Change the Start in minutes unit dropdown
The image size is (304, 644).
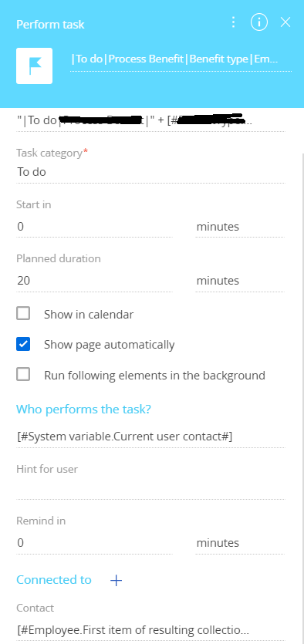240,227
